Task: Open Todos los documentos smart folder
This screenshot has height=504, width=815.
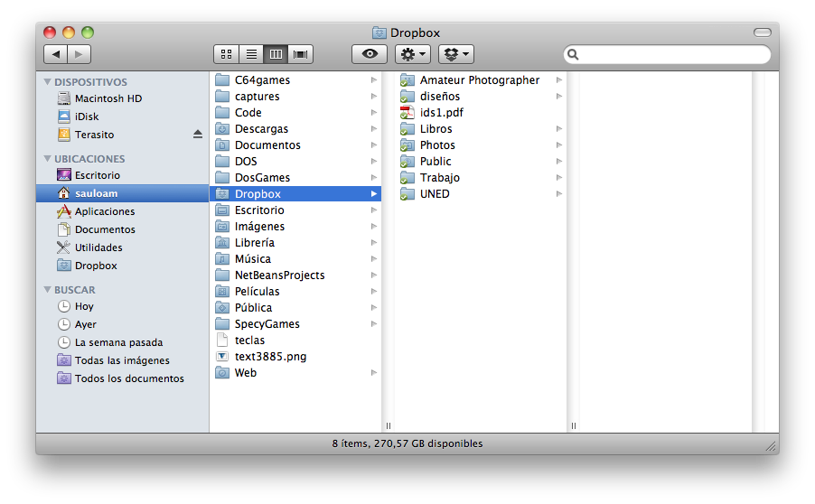Action: (x=123, y=378)
